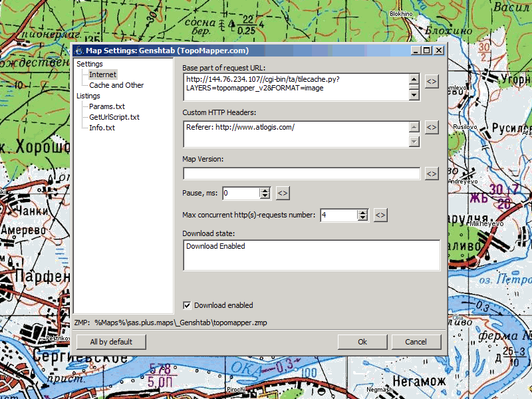
Task: Click inside the Map Version field
Action: pos(301,174)
